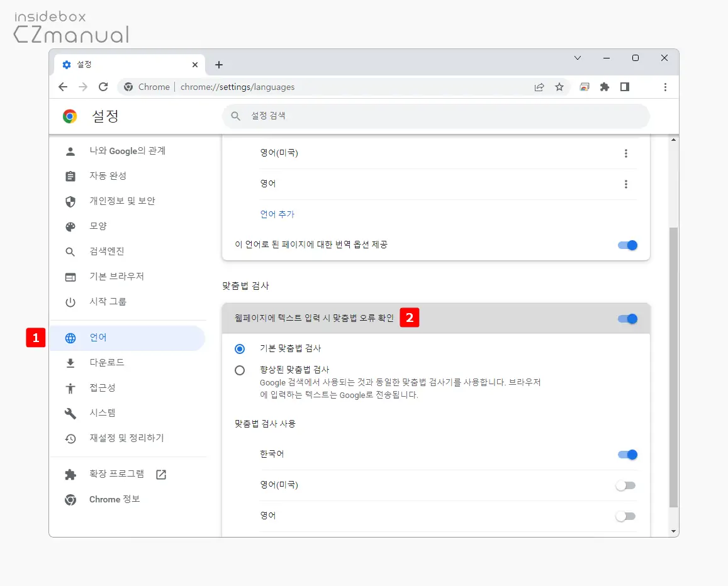Click the globe icon for 언어

click(x=70, y=338)
